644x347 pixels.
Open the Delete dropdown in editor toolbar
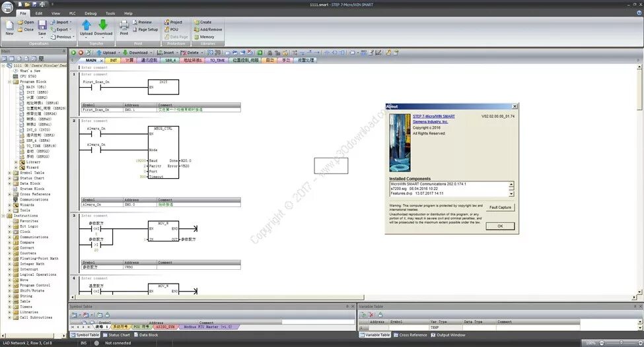pos(201,53)
